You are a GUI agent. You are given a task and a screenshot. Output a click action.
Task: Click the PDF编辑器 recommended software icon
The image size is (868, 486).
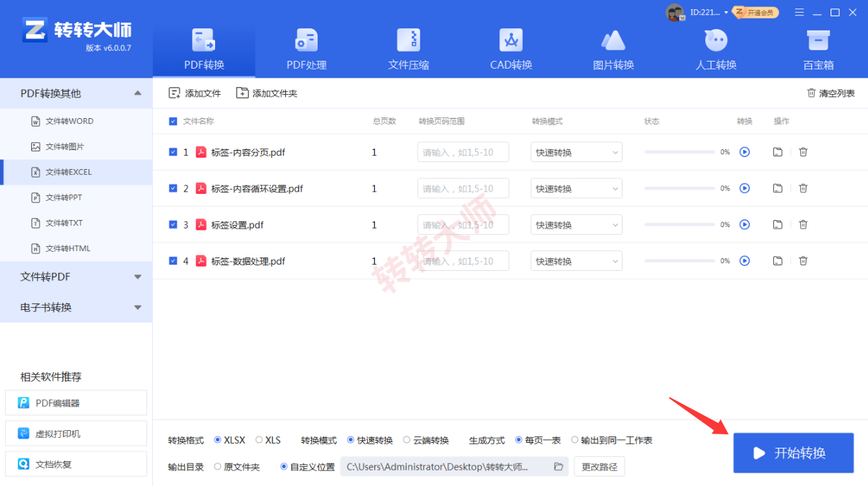tap(24, 403)
